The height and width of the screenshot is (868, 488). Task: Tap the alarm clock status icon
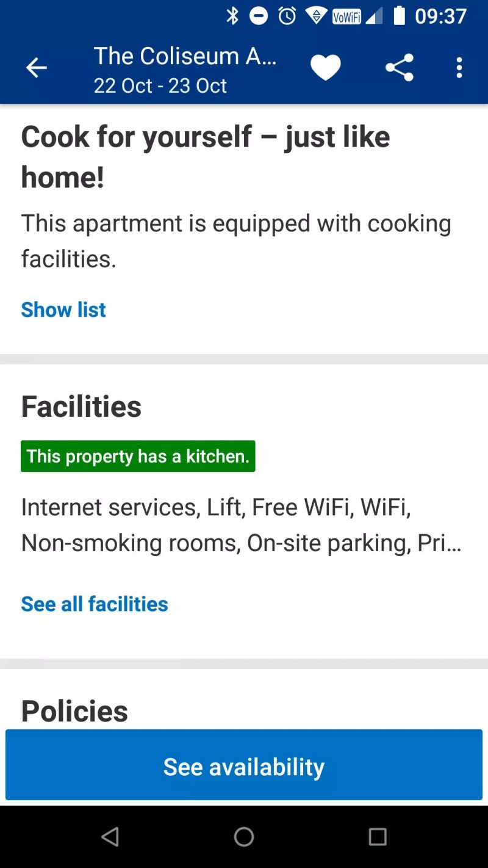287,16
